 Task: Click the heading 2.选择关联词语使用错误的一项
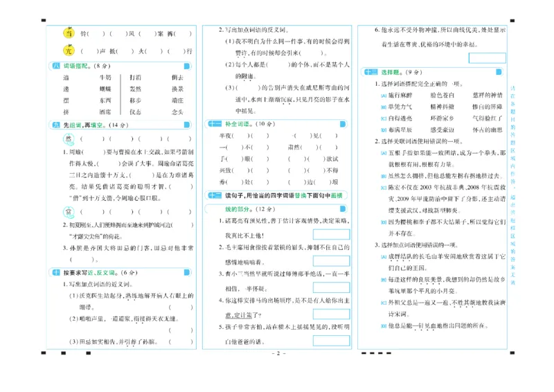coord(419,141)
